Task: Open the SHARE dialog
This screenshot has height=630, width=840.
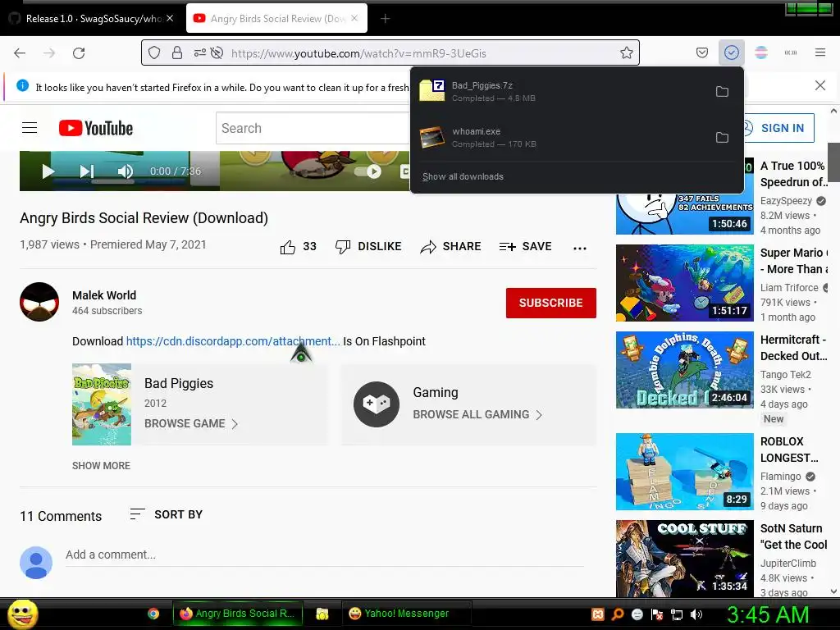Action: click(450, 246)
